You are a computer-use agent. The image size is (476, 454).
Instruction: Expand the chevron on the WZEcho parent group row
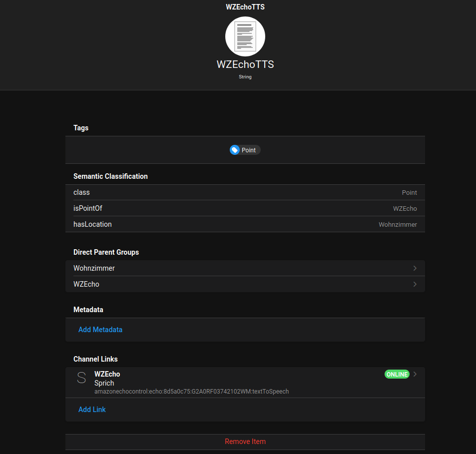pos(415,284)
